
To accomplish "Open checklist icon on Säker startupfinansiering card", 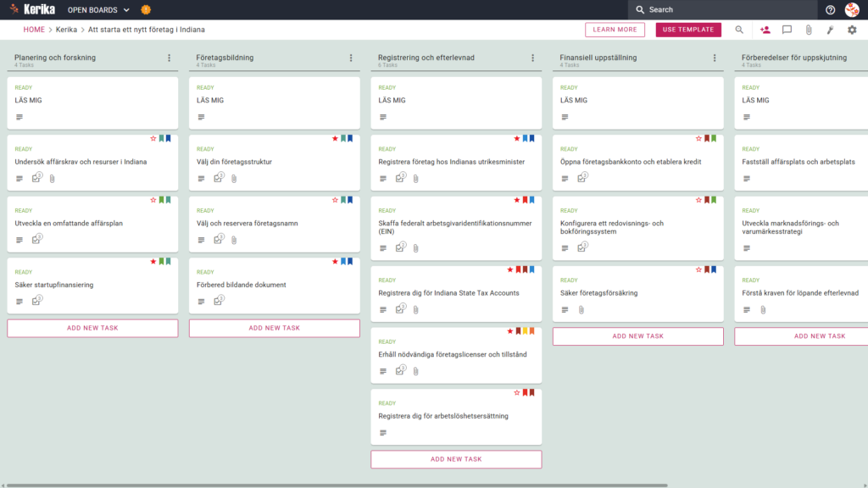I will point(36,301).
